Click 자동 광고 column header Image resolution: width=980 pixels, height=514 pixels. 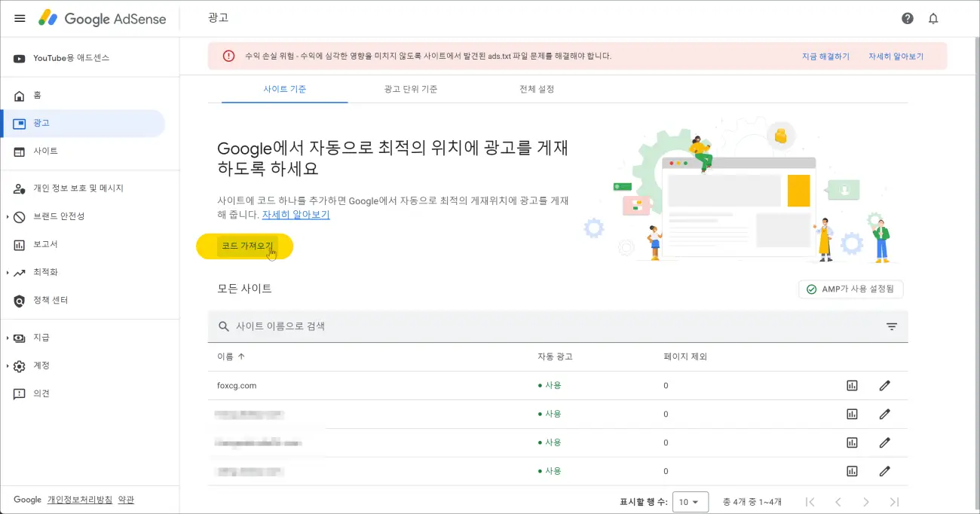point(555,356)
